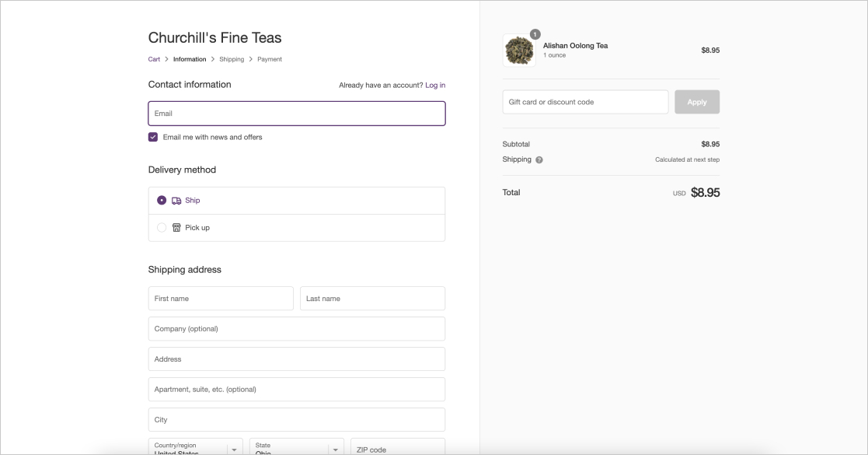Click the Apply discount button
This screenshot has width=868, height=455.
(x=697, y=102)
